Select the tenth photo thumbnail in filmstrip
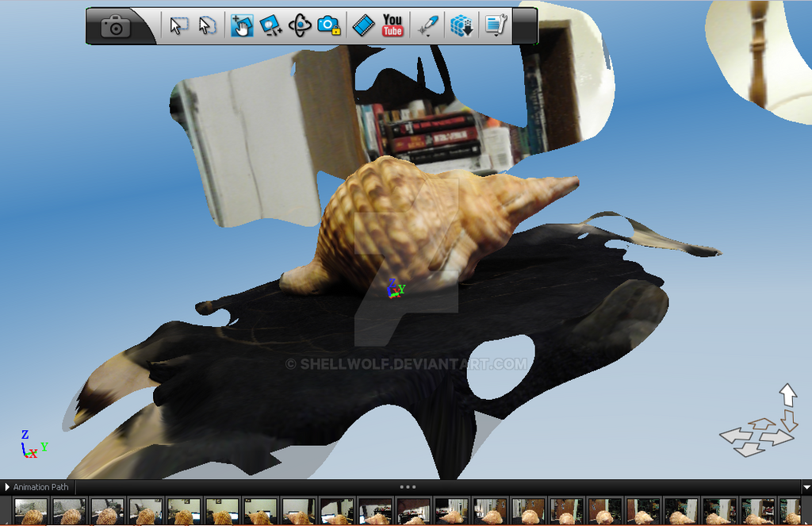Viewport: 812px width, 526px height. (375, 512)
